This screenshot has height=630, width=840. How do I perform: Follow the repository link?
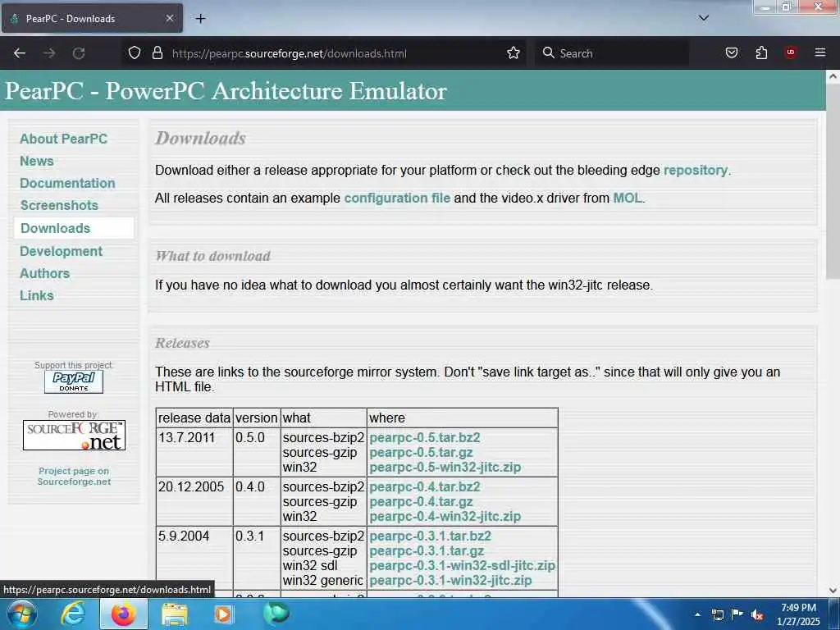(696, 171)
